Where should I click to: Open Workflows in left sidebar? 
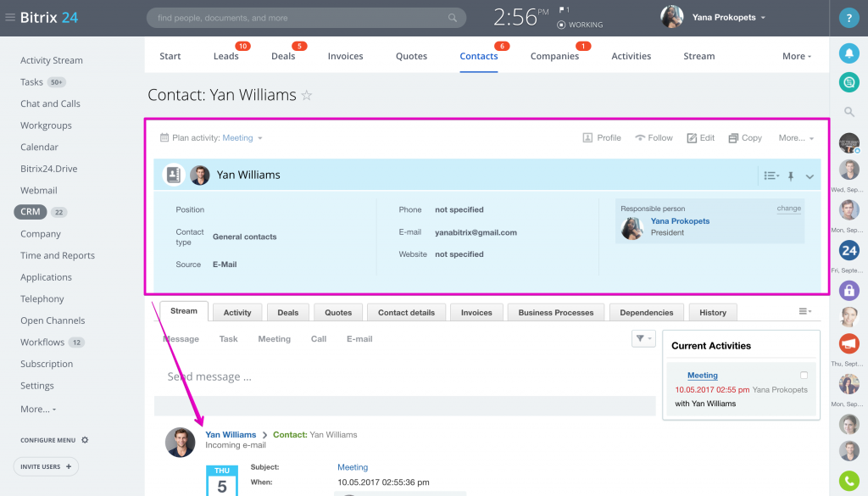click(x=42, y=342)
